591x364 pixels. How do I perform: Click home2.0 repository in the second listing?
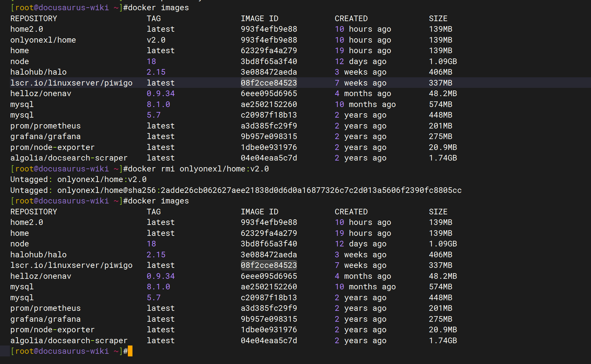pyautogui.click(x=27, y=222)
